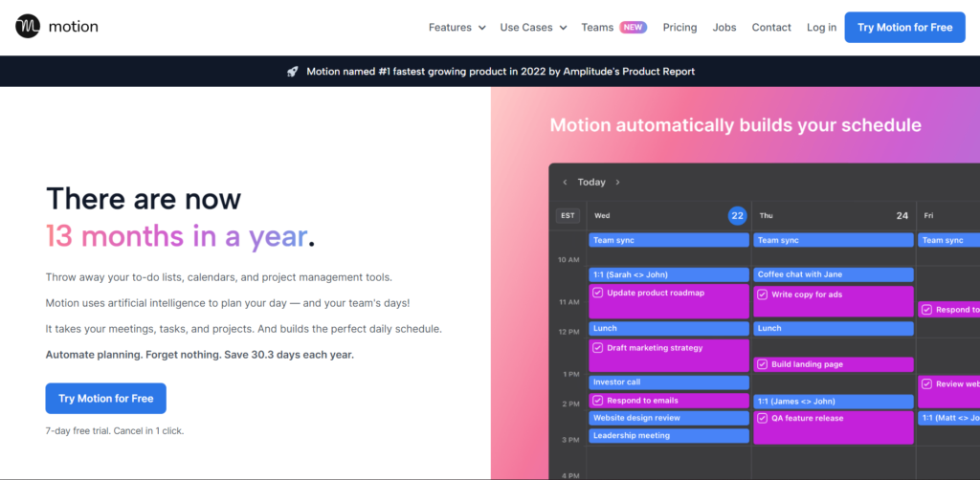
Task: Select the highlighted date 22 circle
Action: pos(737,216)
